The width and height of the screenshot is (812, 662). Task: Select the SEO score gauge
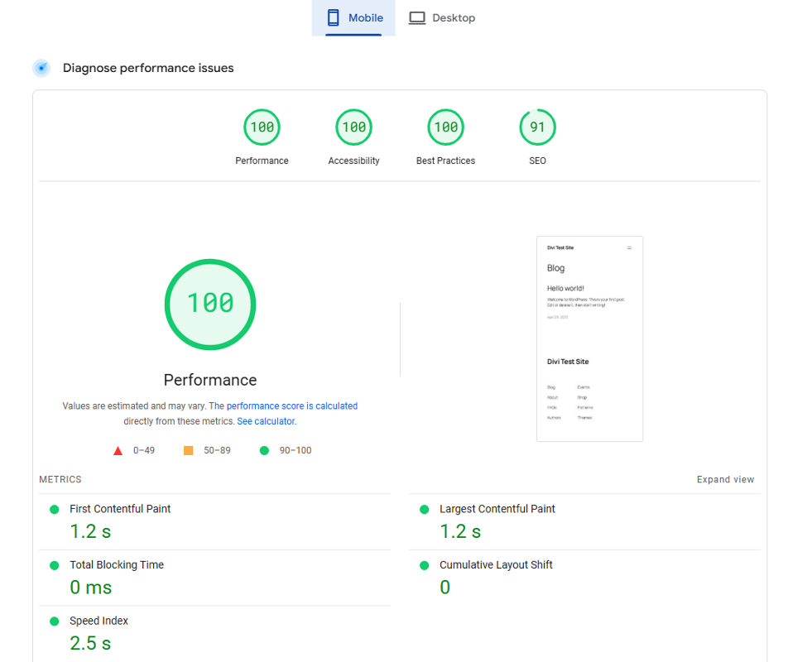pos(537,127)
